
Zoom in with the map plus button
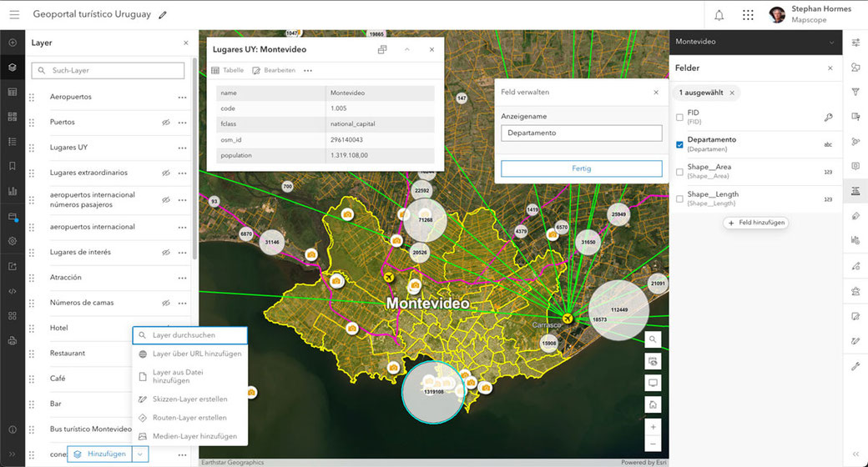coord(653,427)
